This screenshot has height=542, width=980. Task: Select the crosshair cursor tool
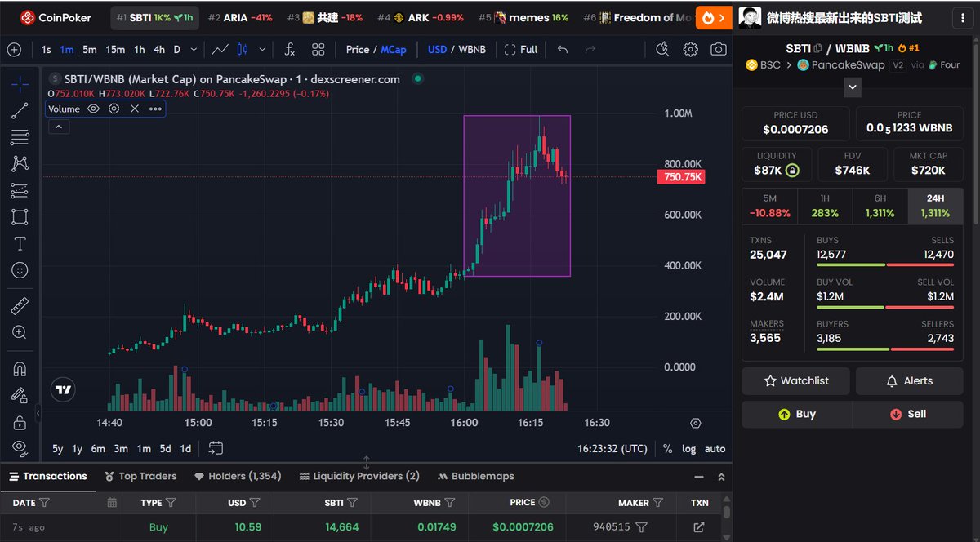tap(20, 85)
